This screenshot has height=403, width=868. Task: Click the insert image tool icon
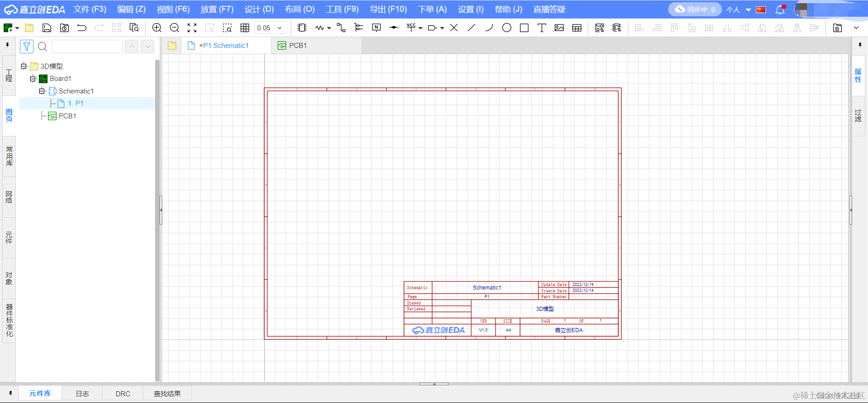pyautogui.click(x=559, y=28)
